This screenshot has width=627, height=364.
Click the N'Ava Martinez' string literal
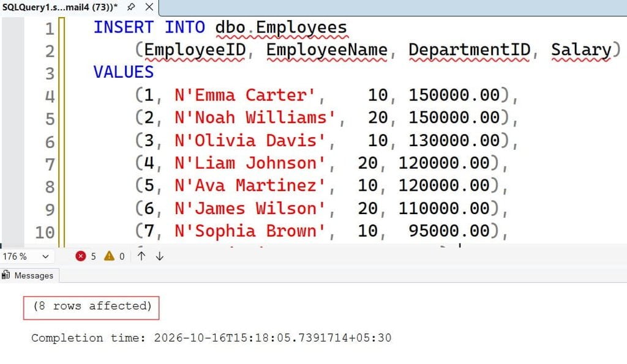pyautogui.click(x=250, y=185)
